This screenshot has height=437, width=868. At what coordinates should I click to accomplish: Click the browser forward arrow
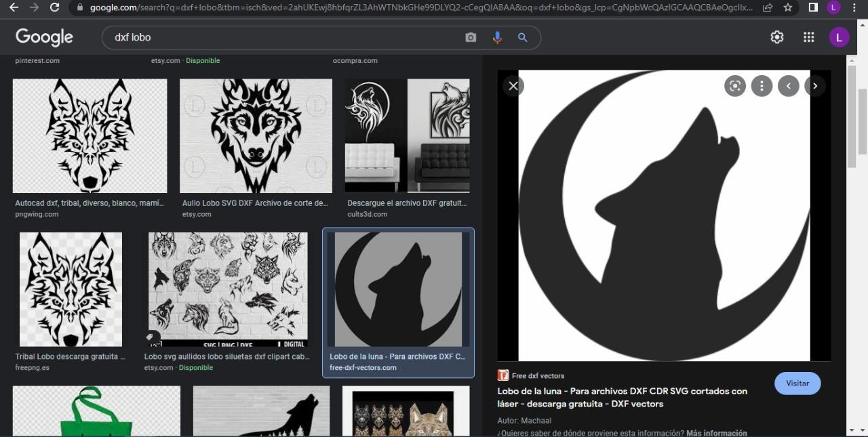point(34,7)
